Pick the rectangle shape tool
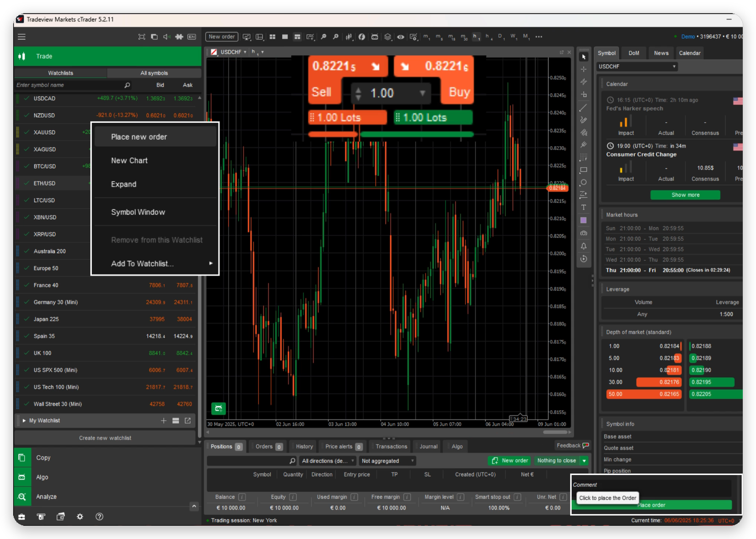Screen dimensions: 756x539 tap(583, 170)
